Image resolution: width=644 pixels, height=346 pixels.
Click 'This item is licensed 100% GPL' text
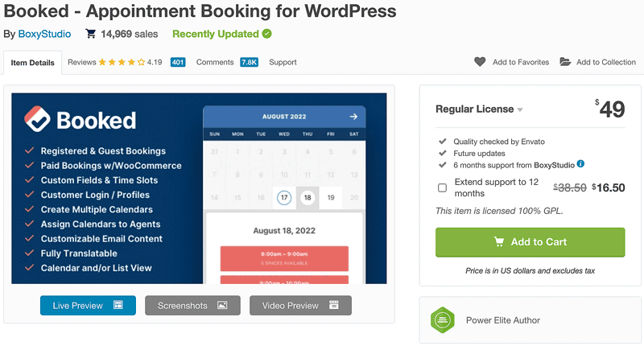(499, 211)
